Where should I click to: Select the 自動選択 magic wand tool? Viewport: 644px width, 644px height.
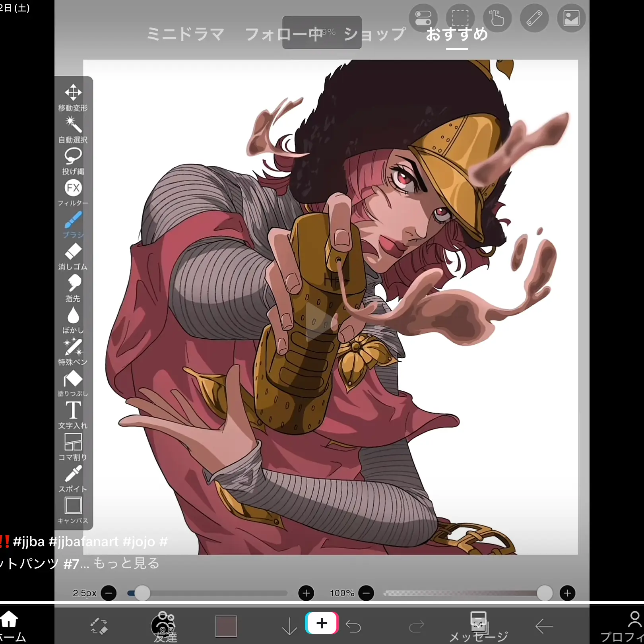click(x=73, y=130)
